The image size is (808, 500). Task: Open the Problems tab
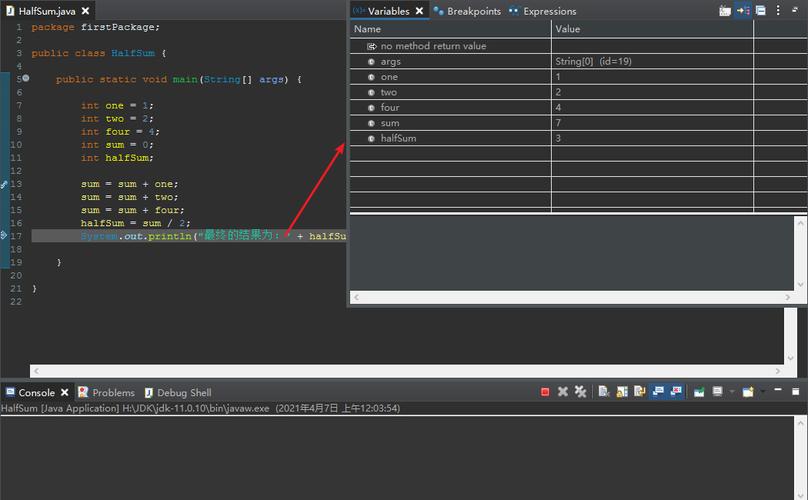106,392
